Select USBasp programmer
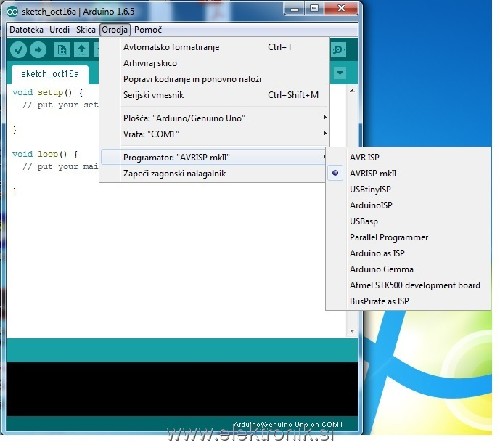The image size is (500, 448). coord(408,221)
